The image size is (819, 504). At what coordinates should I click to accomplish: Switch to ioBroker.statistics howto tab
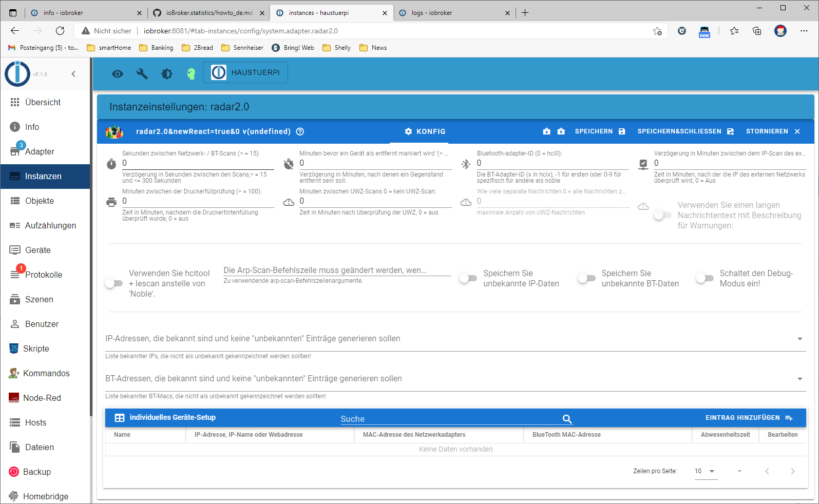click(x=208, y=13)
